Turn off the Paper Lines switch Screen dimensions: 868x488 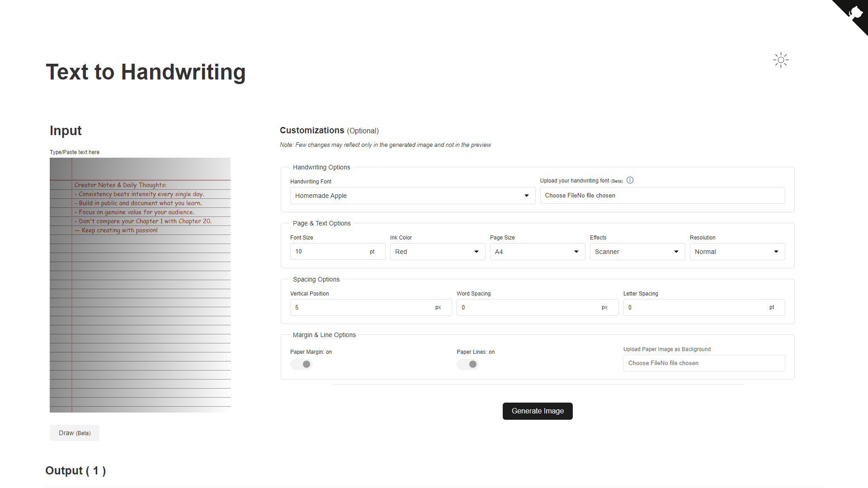point(468,364)
